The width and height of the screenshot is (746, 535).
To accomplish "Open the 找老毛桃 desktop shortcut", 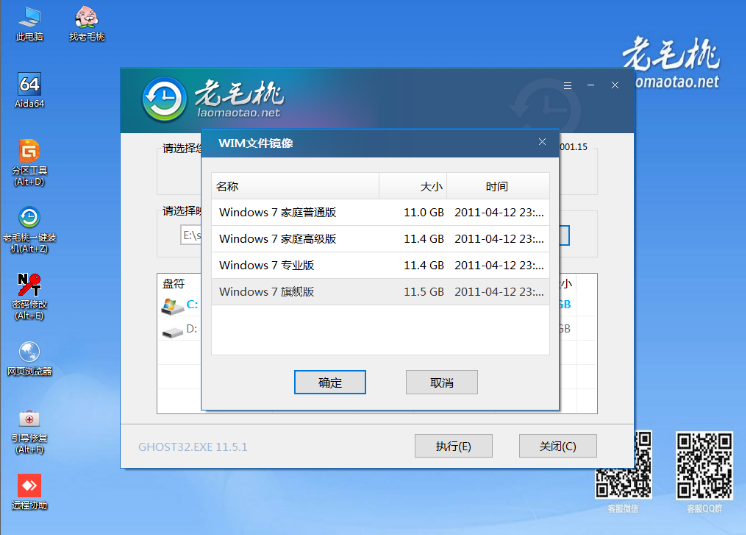I will tap(87, 23).
